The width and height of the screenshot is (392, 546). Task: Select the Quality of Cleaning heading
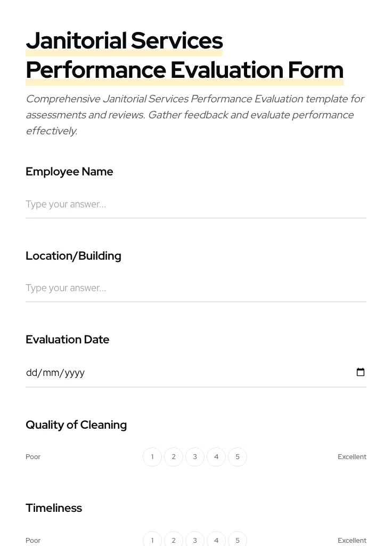coord(76,425)
